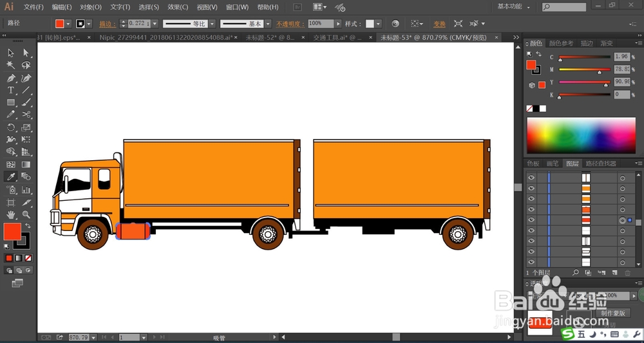644x343 pixels.
Task: Select the Line Segment tool
Action: 26,90
